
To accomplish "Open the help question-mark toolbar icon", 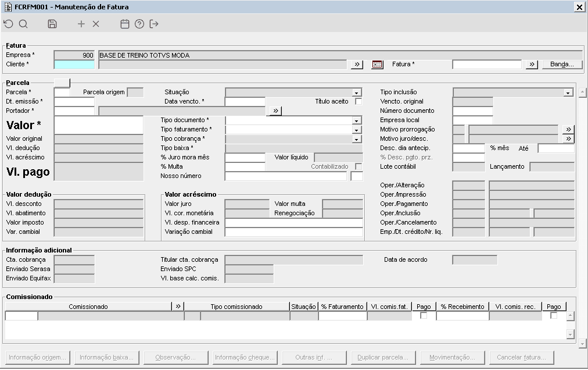I will (x=139, y=24).
